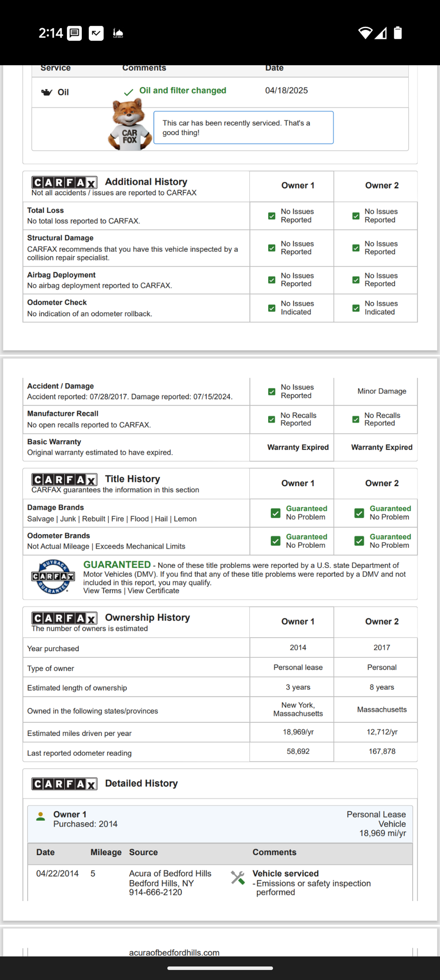Screen dimensions: 440x980
Task: Open the View Terms link
Action: 102,591
